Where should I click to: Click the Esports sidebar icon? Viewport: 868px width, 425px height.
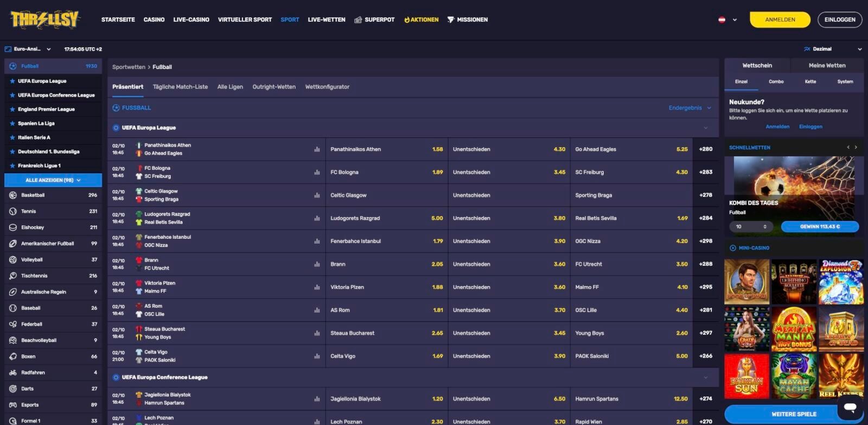point(13,405)
